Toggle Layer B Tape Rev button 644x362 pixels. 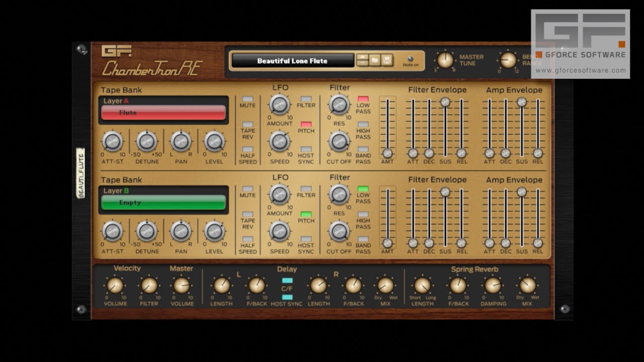coord(248,214)
